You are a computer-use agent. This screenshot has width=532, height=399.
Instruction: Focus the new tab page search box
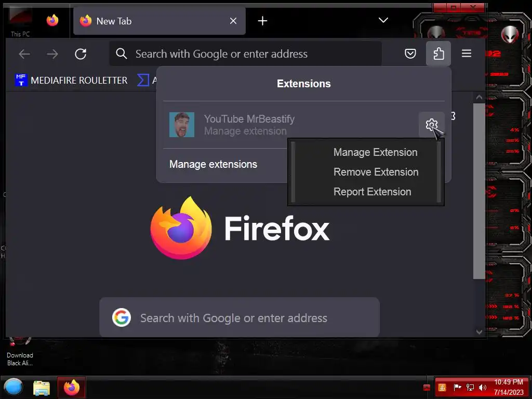click(x=240, y=317)
